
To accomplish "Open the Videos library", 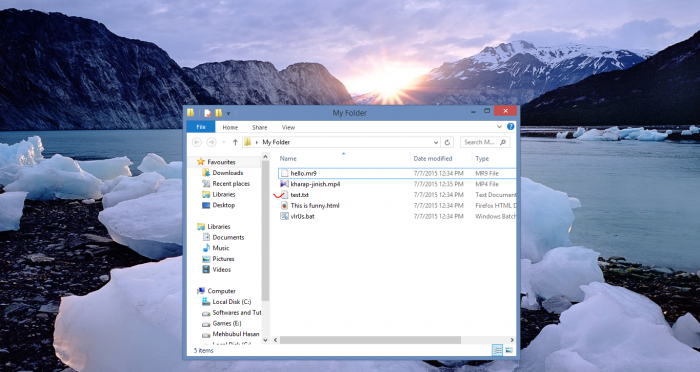I will click(x=221, y=269).
